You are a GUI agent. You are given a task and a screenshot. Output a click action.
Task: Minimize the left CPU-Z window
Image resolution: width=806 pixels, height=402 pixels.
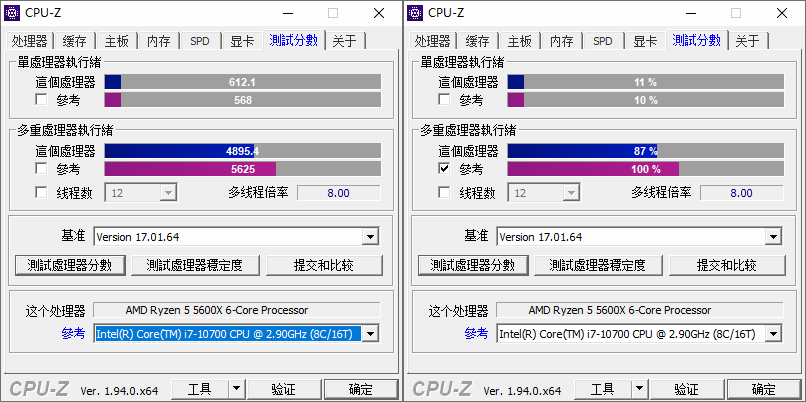(287, 13)
